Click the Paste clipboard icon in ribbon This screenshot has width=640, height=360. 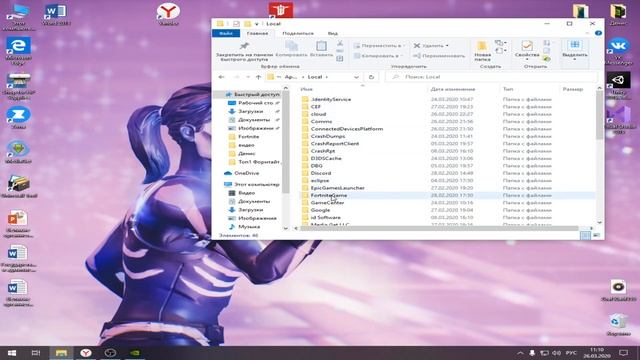322,46
